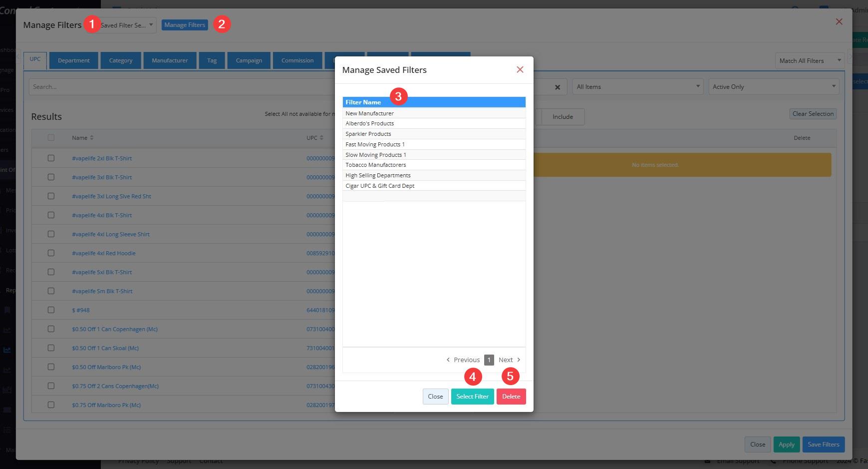The width and height of the screenshot is (868, 469).
Task: Check #vapelife 3xl Long Slve Red Sht row
Action: click(51, 196)
